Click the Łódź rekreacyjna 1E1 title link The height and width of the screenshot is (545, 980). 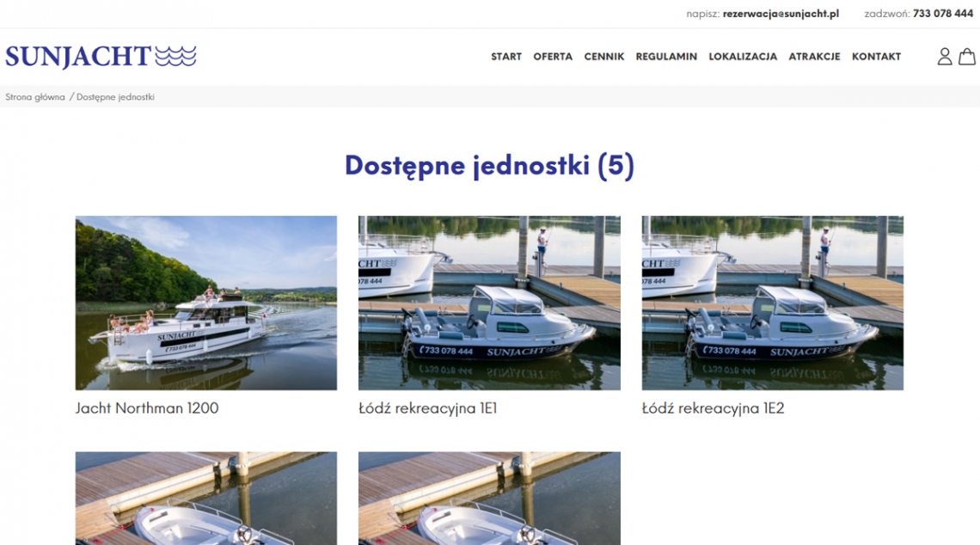[x=427, y=408]
